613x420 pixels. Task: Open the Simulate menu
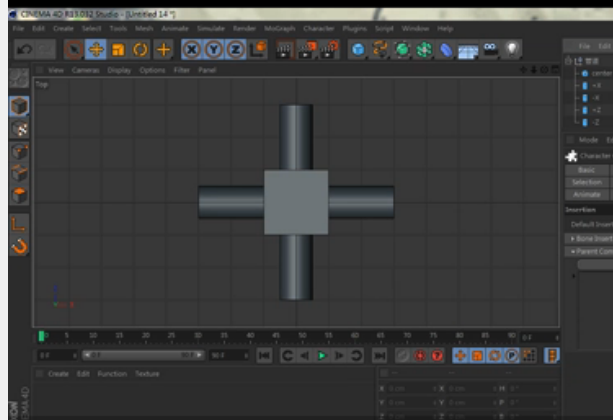click(x=211, y=29)
